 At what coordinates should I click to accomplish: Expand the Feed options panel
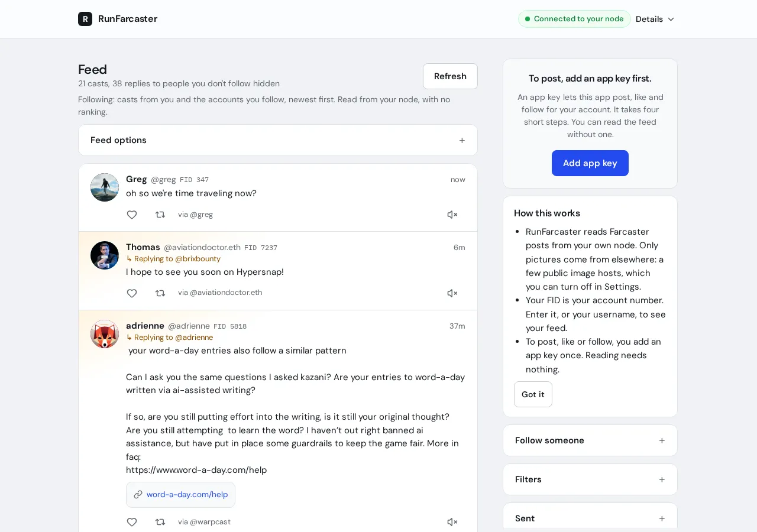[x=278, y=140]
